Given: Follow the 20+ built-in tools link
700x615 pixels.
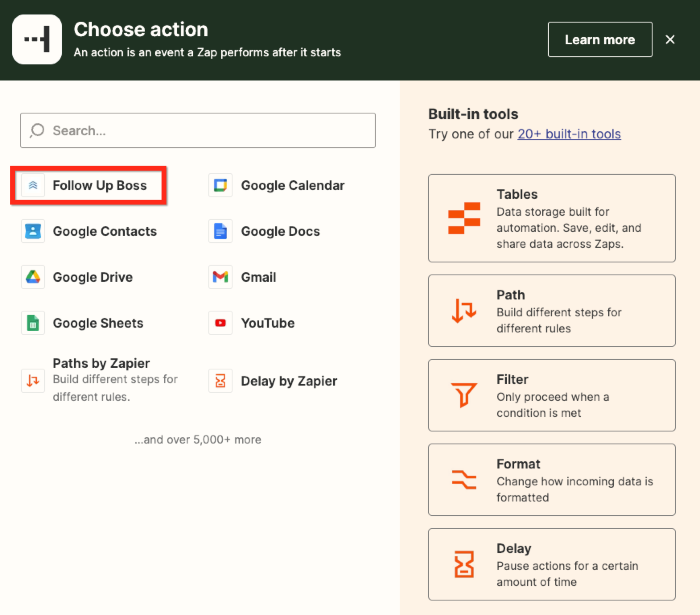Looking at the screenshot, I should (x=569, y=134).
